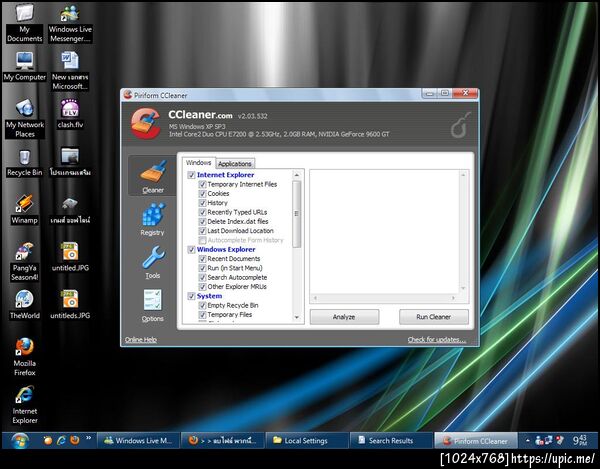Click the results pane horizontal scrollbar
Screen dimensions: 600x469
click(385, 298)
